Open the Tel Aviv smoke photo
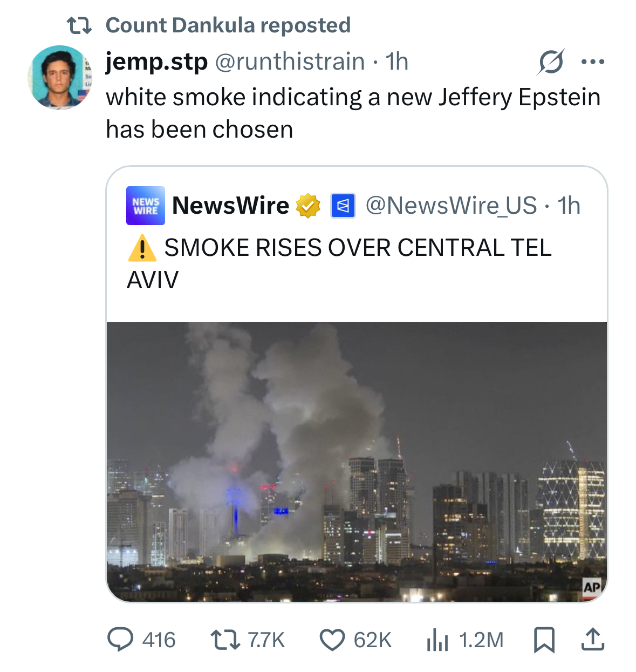The width and height of the screenshot is (636, 672). [x=357, y=461]
